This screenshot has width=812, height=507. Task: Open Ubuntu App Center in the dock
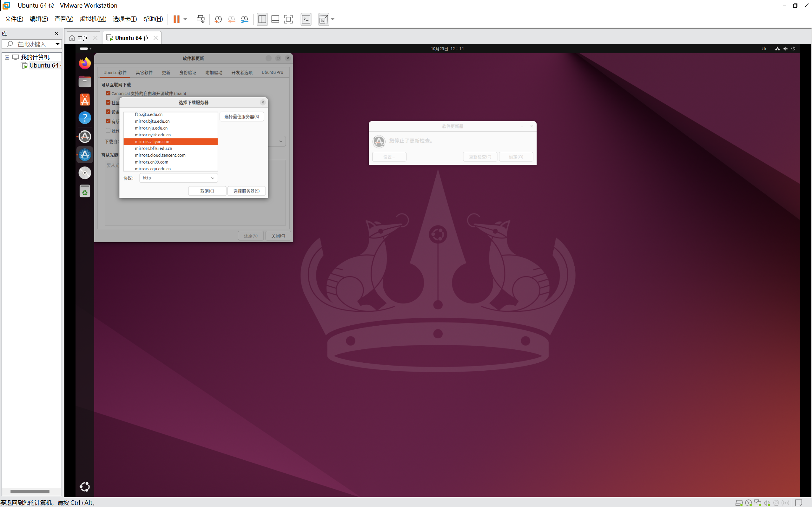(84, 100)
